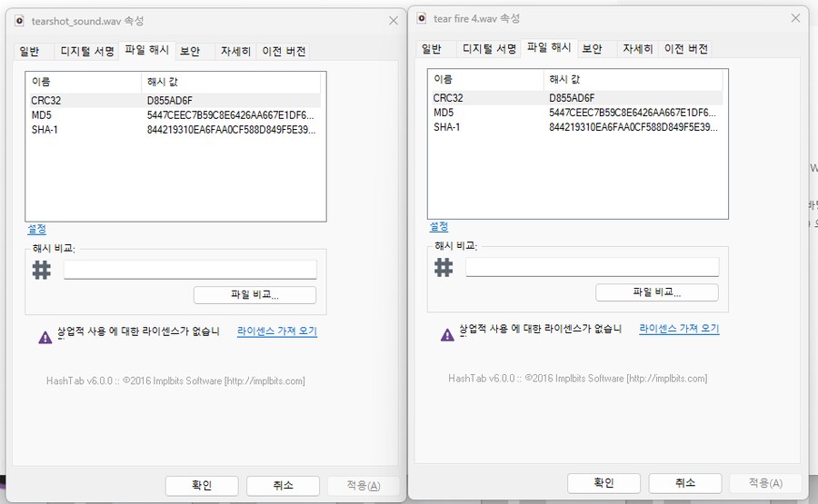Open 이전 버전 tab in tear fire 4.wav window

(x=686, y=48)
